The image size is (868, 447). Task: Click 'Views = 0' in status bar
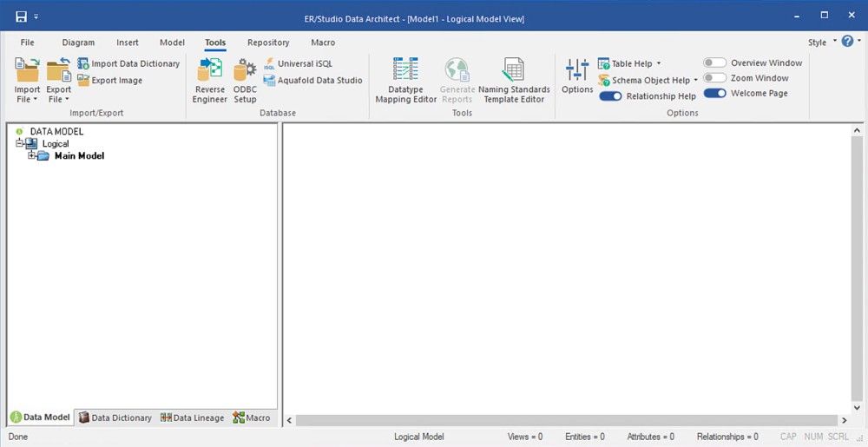pyautogui.click(x=525, y=437)
